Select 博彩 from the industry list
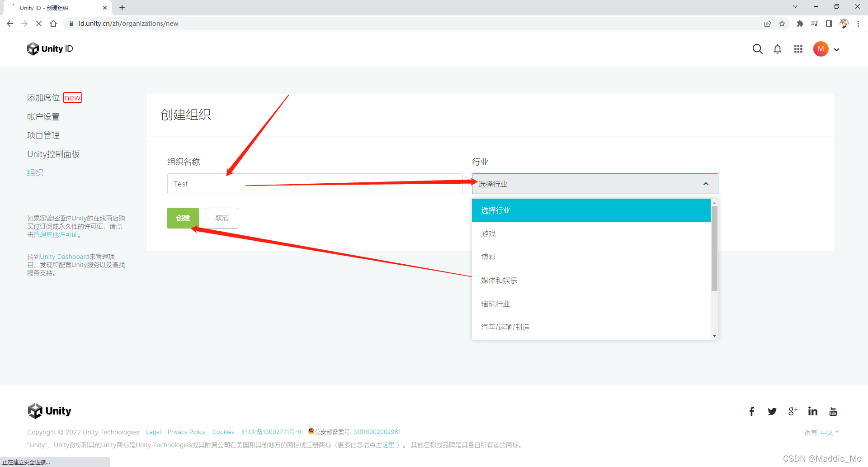This screenshot has width=868, height=467. 591,257
